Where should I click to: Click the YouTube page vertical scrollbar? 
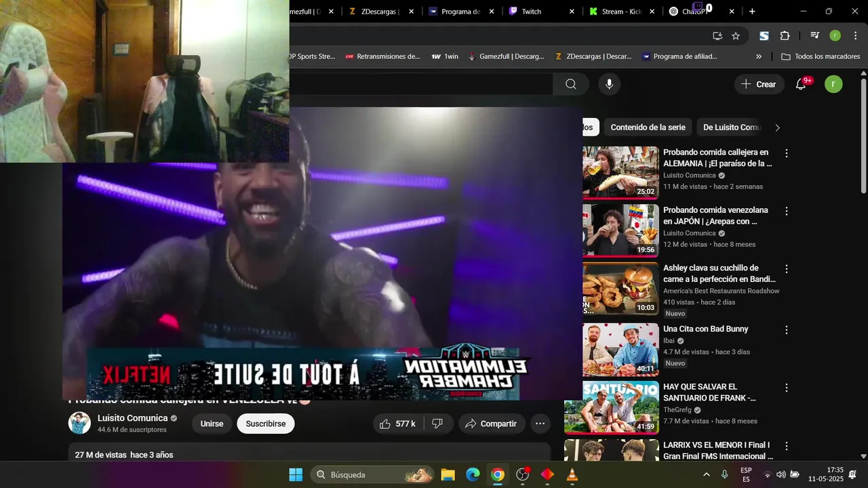[863, 136]
